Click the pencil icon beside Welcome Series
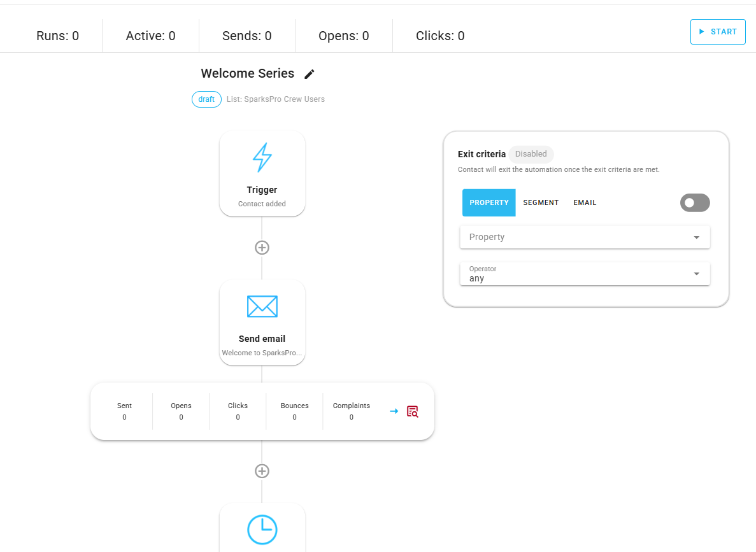The image size is (756, 552). coord(310,74)
